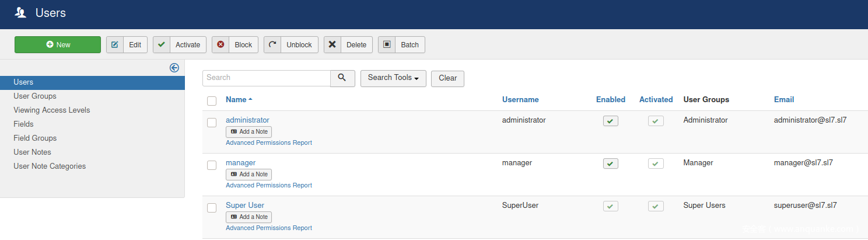Click the magnifying glass search button

[342, 78]
